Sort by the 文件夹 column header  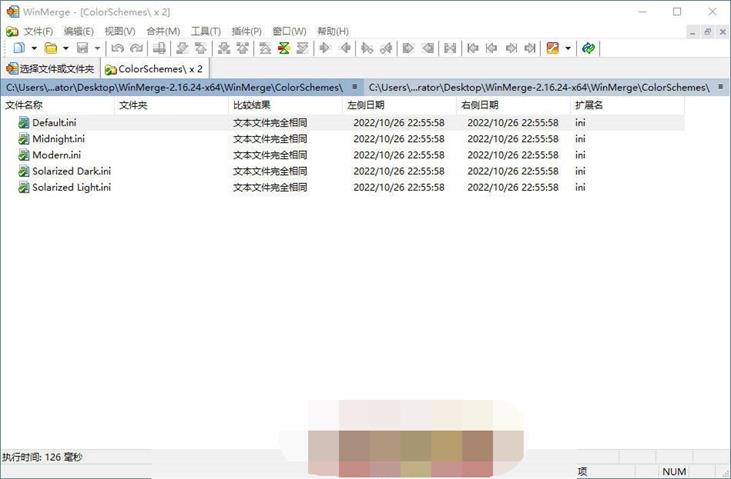(172, 105)
